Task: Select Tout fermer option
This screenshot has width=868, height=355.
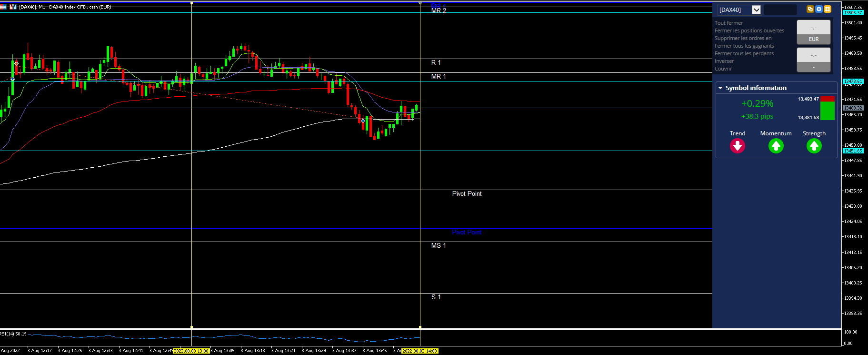Action: click(728, 23)
